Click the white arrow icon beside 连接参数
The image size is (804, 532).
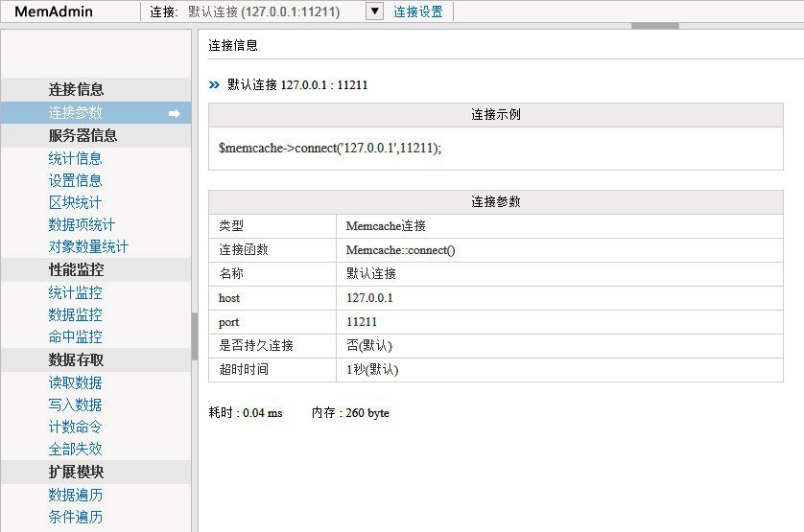coord(175,113)
